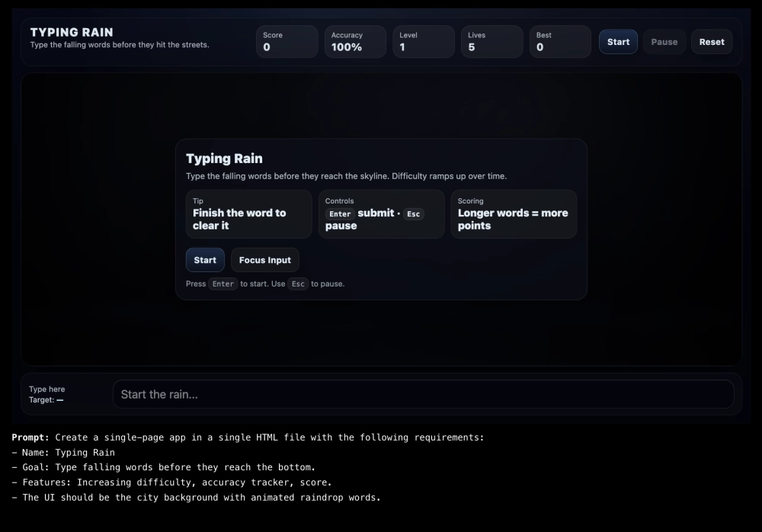Click the Focus Input button
Screen dimensions: 762x532
click(x=264, y=260)
